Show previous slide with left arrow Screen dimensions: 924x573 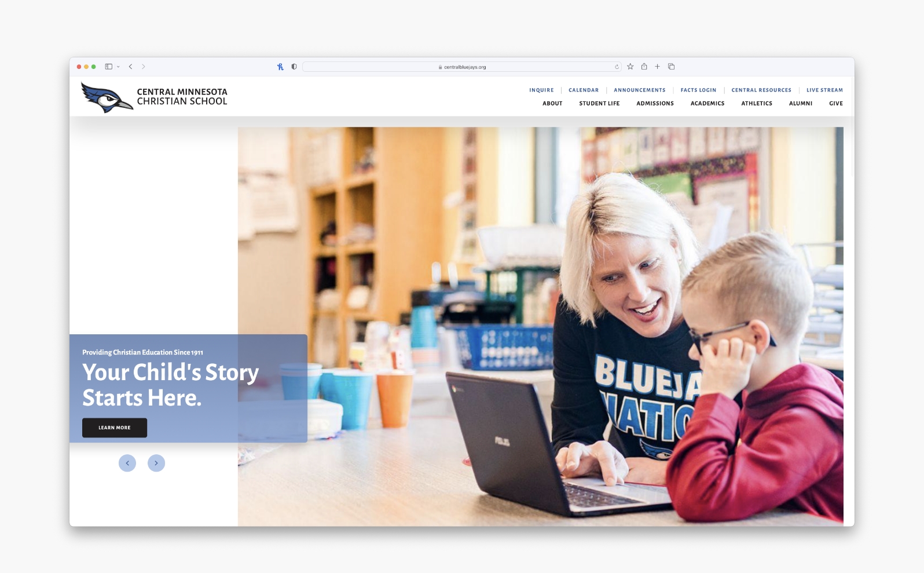coord(127,463)
